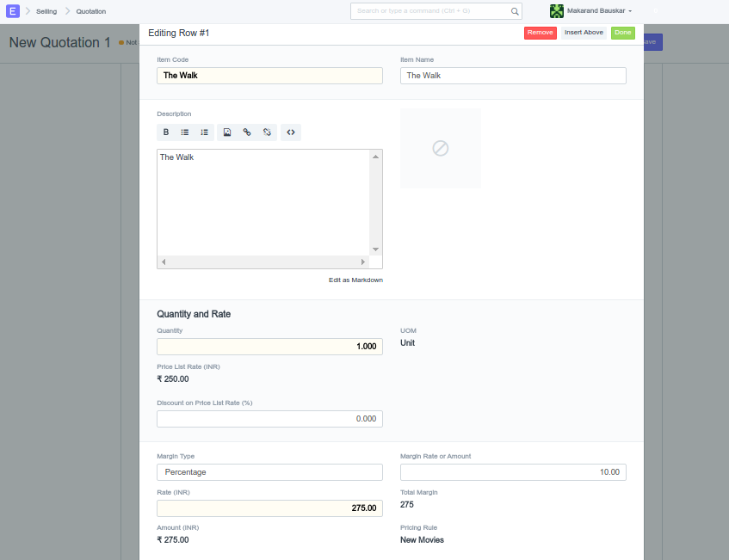This screenshot has height=560, width=729.
Task: Open the Item Code link field
Action: point(269,76)
